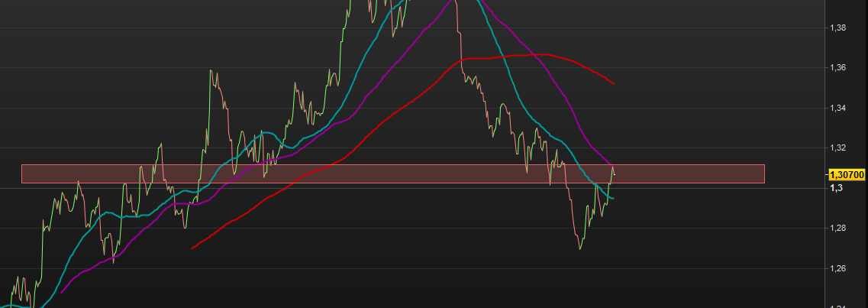Screen dimensions: 868x308
Task: Click the starting point of the red average line
Action: (192, 248)
